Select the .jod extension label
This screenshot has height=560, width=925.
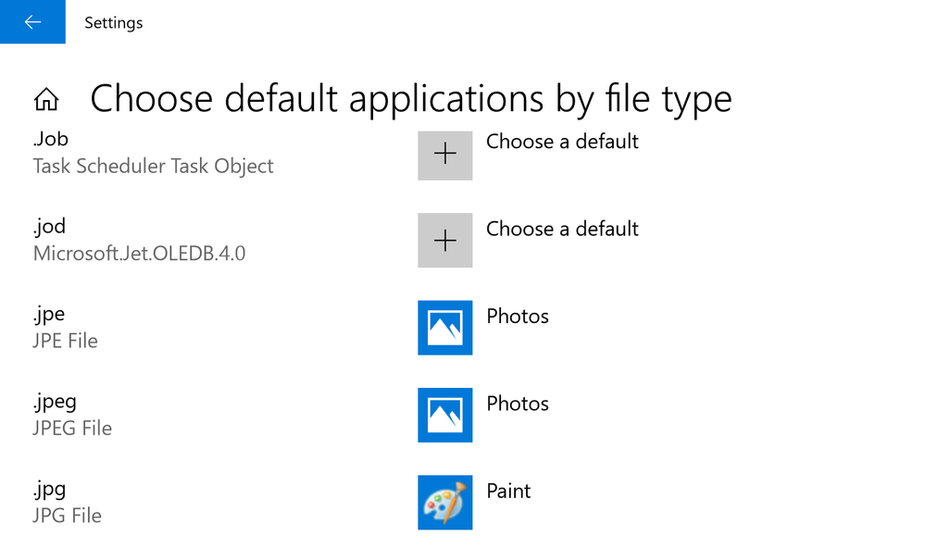pos(49,226)
